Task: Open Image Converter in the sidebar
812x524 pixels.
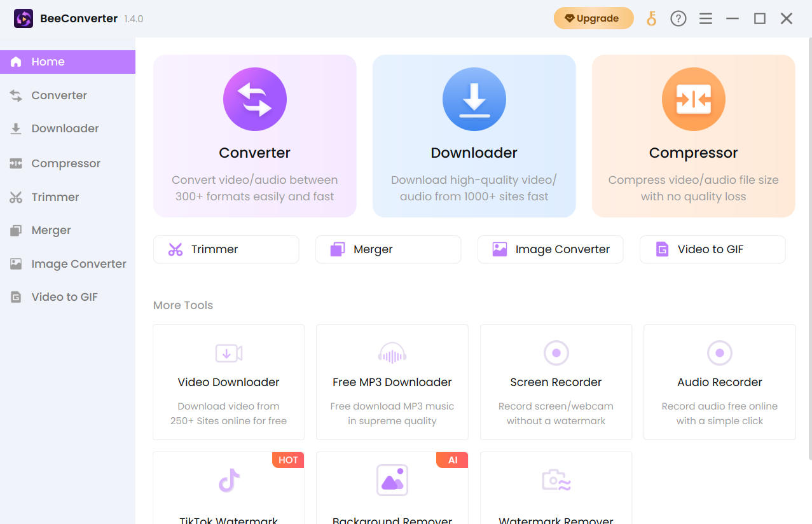Action: point(67,264)
